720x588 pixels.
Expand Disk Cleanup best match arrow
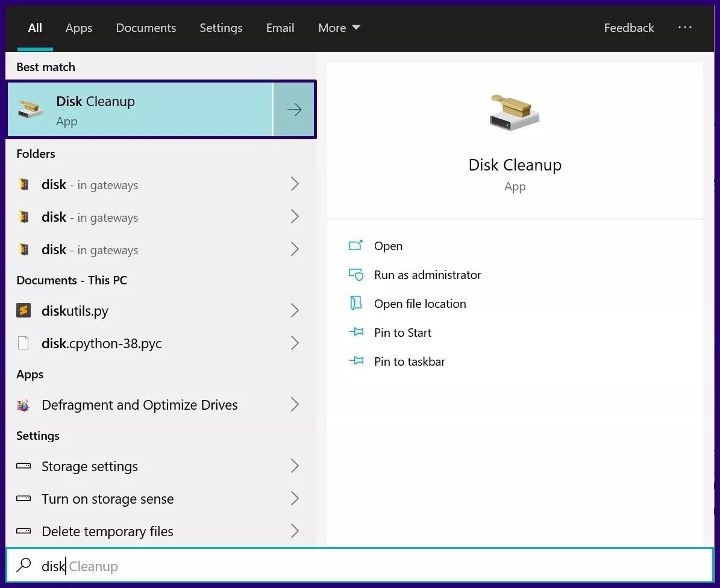coord(294,109)
